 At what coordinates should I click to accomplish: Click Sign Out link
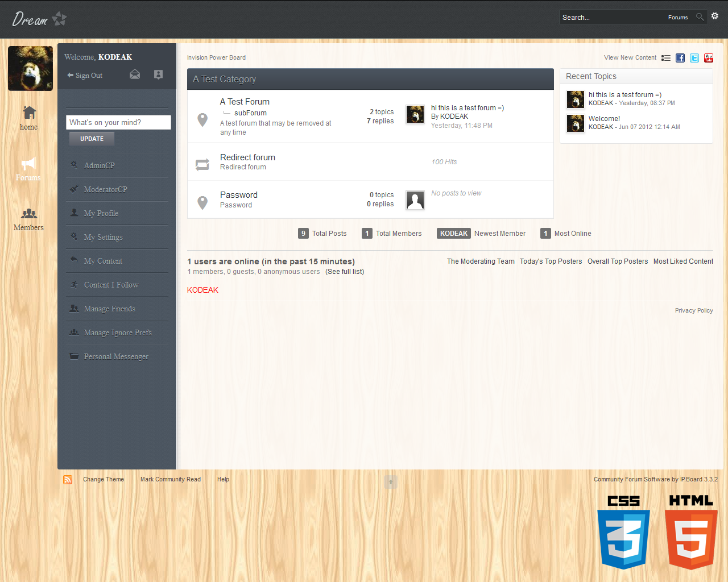(88, 76)
